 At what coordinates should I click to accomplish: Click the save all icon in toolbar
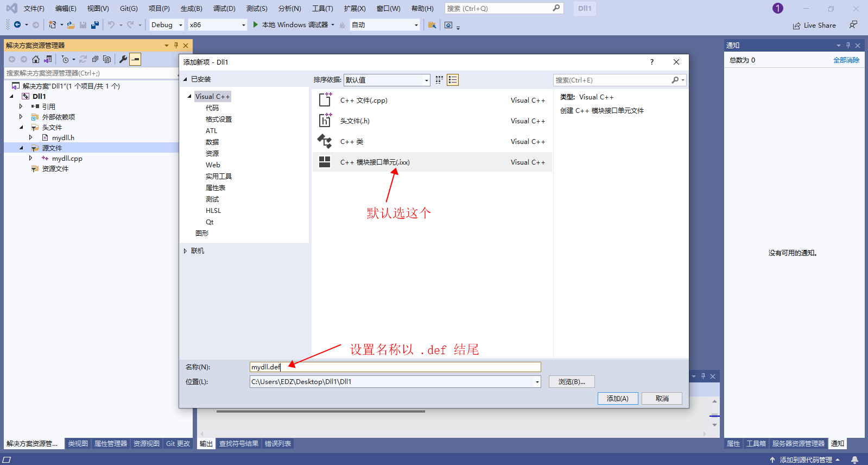pos(95,24)
